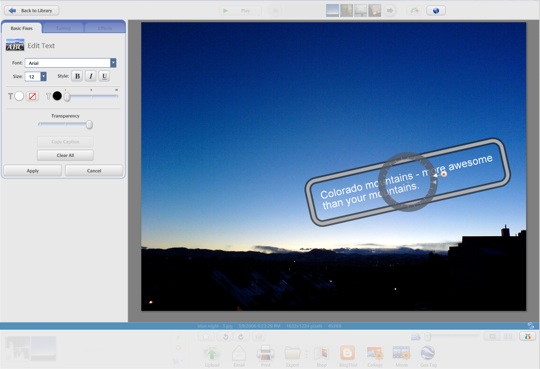Click the black outline color swatch
The image size is (540, 369).
(57, 96)
